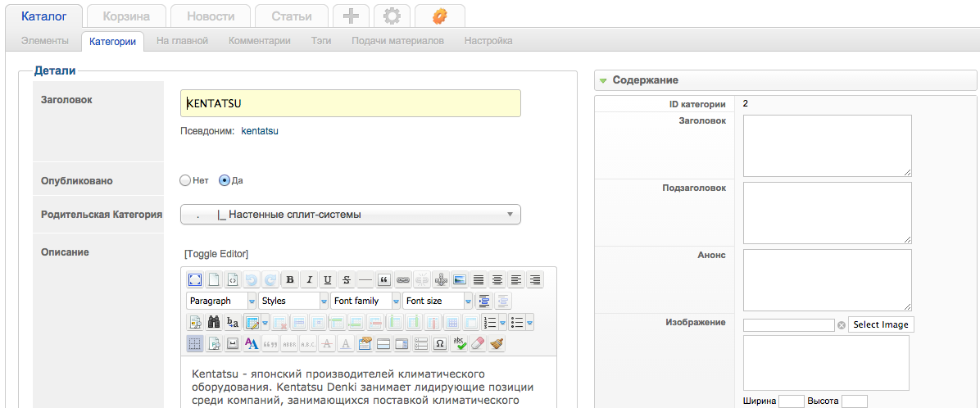Open the Font family dropdown

[396, 301]
